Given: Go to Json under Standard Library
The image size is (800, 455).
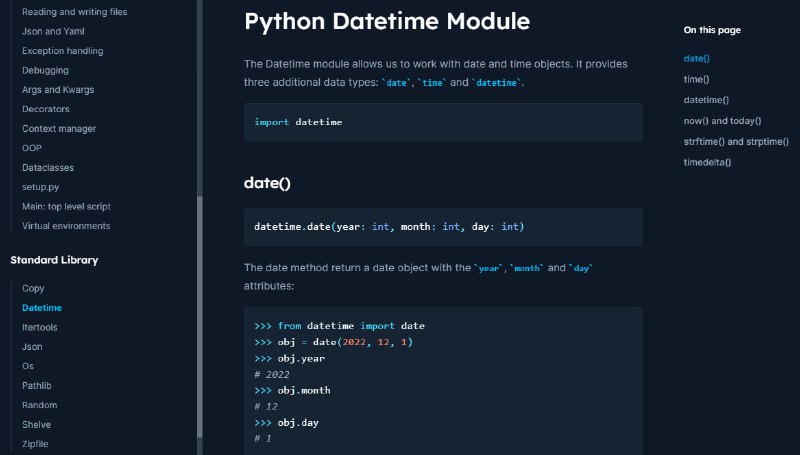Looking at the screenshot, I should pos(32,346).
